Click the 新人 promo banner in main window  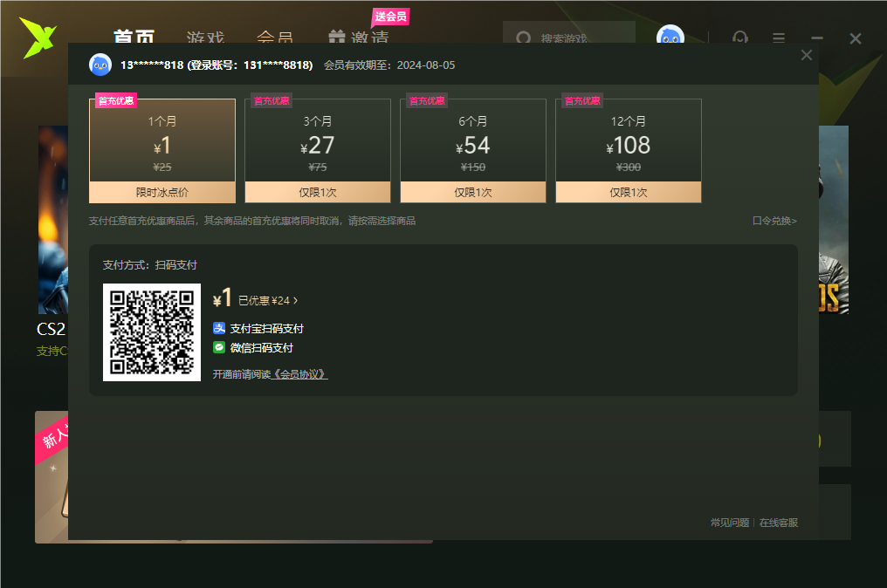52,477
